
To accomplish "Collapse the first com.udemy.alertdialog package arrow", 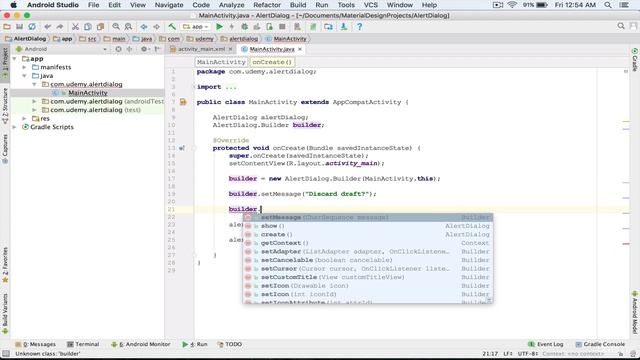I will 34,84.
